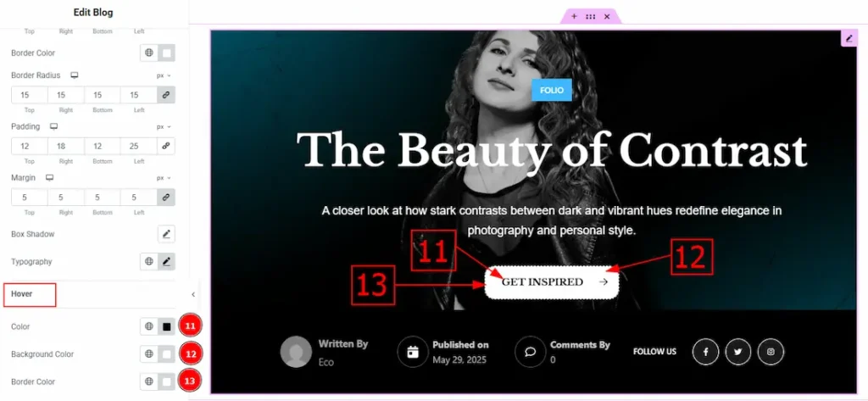Click the Padding Left input field
Viewport: 868px width, 401px height.
pos(138,146)
